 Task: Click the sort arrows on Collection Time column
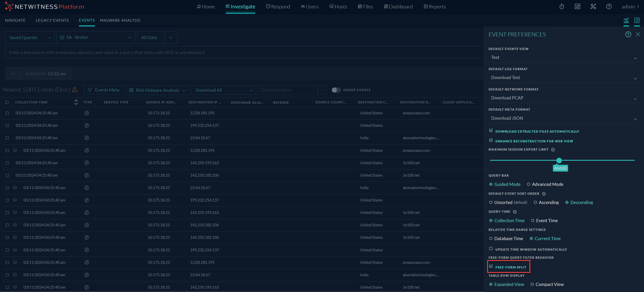76,102
